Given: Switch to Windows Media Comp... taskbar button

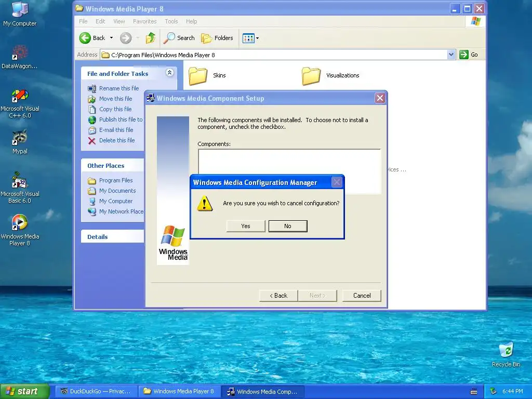Looking at the screenshot, I should tap(263, 392).
